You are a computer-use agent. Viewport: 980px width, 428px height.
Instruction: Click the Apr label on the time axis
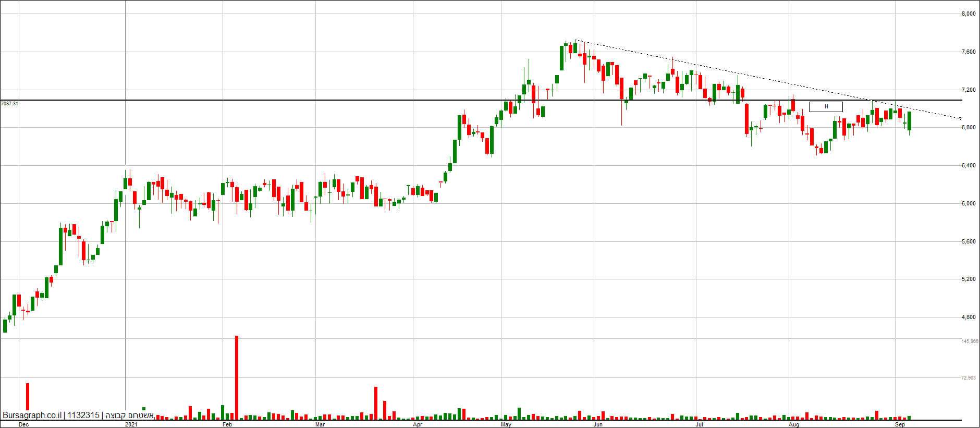point(418,425)
